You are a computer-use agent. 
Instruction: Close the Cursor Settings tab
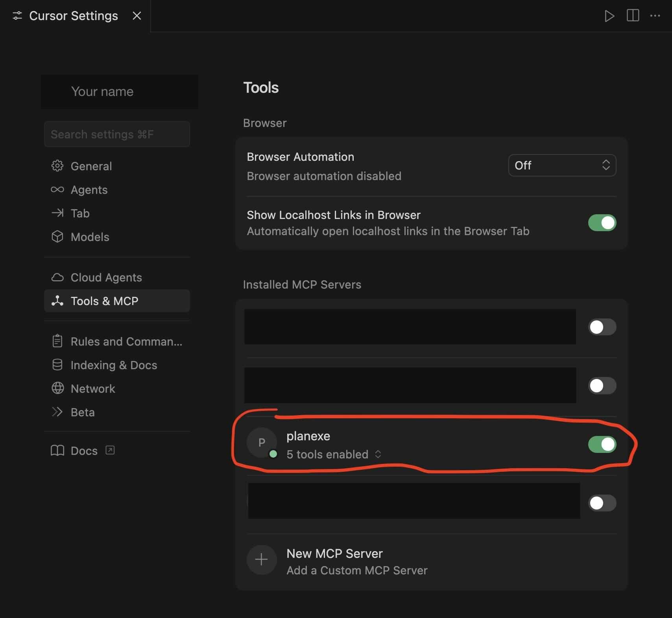(137, 16)
